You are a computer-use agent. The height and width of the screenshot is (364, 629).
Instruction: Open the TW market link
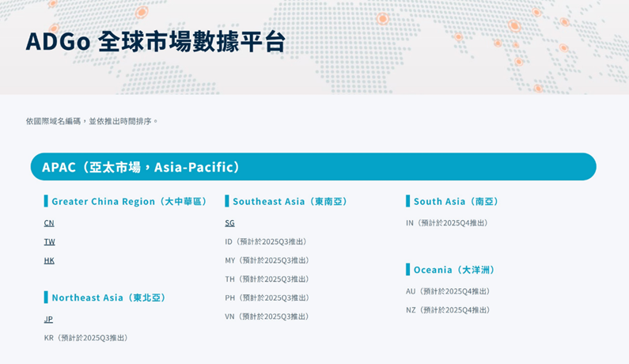point(49,241)
